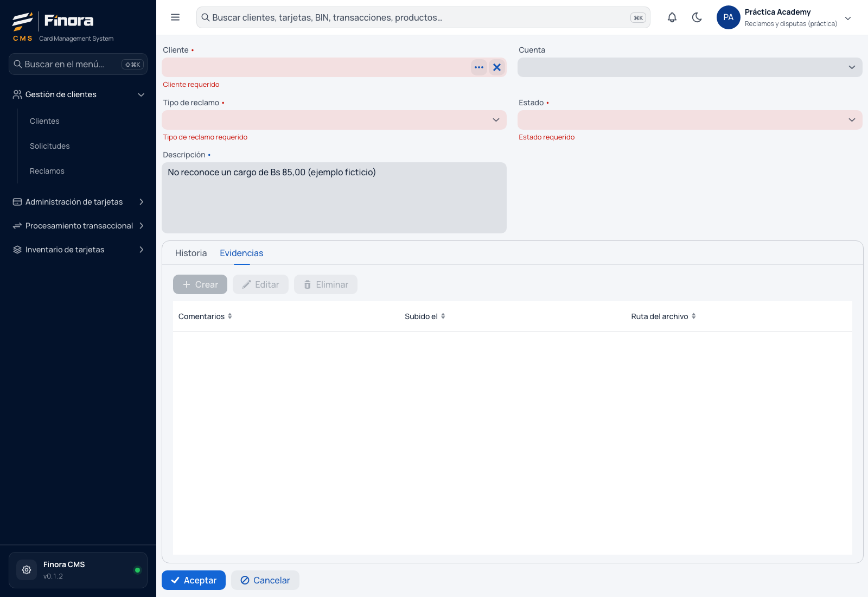Clear the Cliente field with X
868x597 pixels.
(x=497, y=67)
